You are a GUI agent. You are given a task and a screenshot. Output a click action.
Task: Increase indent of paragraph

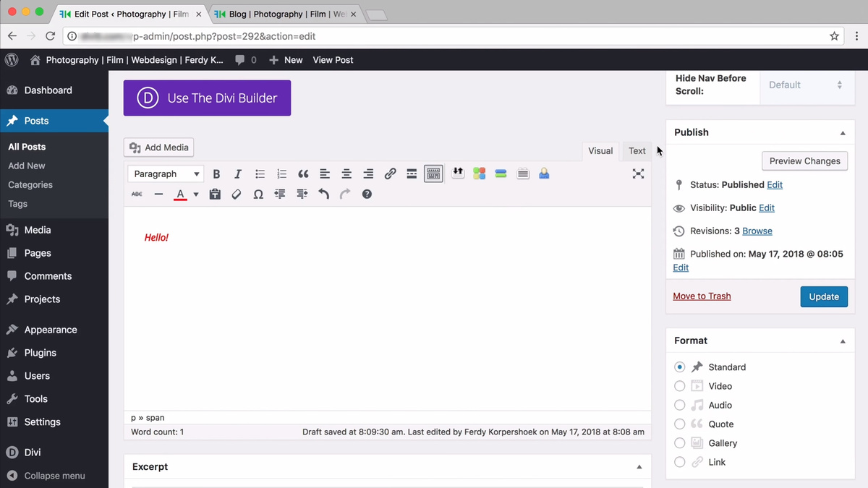coord(302,194)
